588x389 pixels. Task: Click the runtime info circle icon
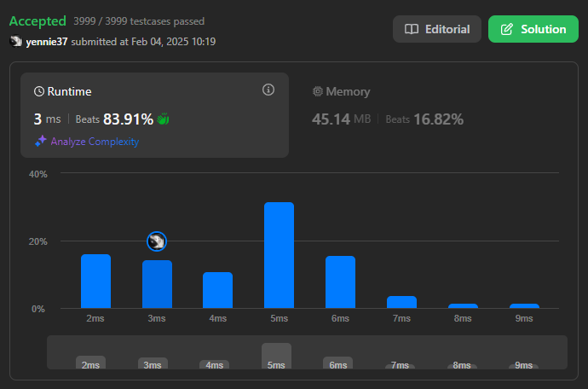point(268,90)
